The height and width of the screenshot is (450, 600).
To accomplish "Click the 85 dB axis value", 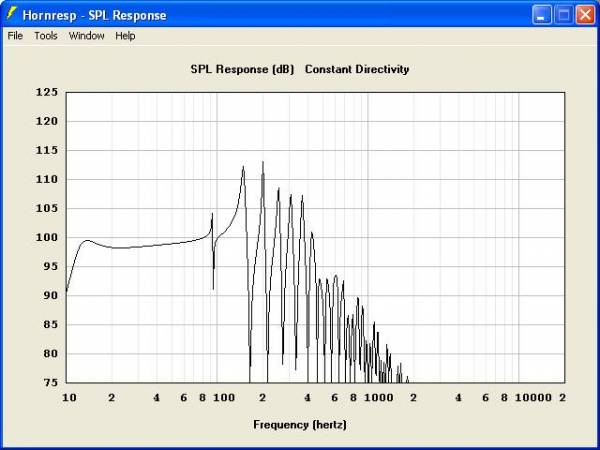I will 50,324.
